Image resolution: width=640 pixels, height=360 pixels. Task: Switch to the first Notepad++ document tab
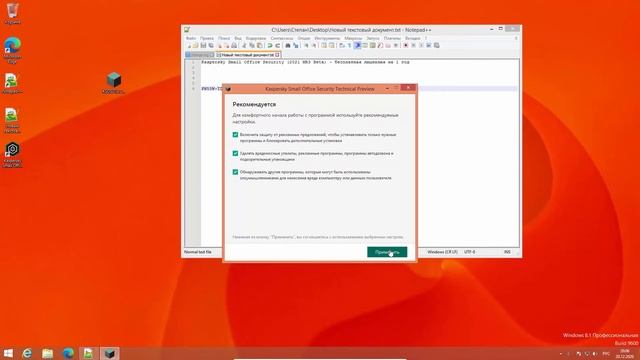tap(200, 55)
